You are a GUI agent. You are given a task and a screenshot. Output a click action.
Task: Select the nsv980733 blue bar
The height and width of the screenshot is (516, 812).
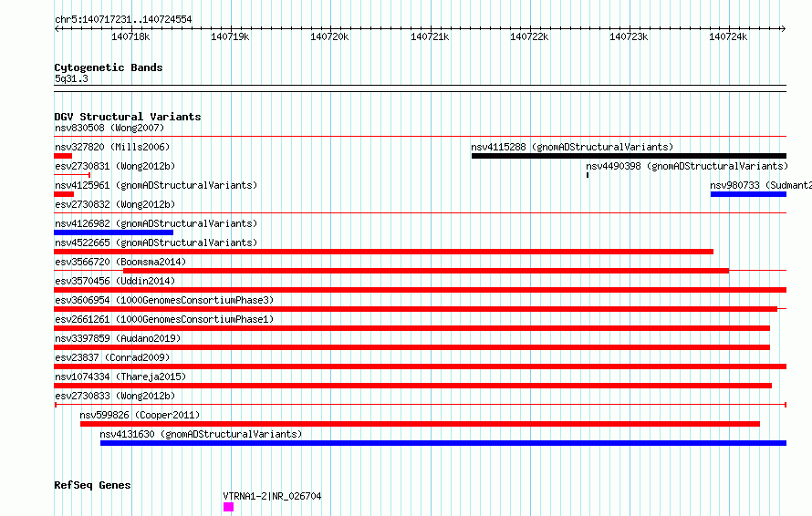click(748, 194)
